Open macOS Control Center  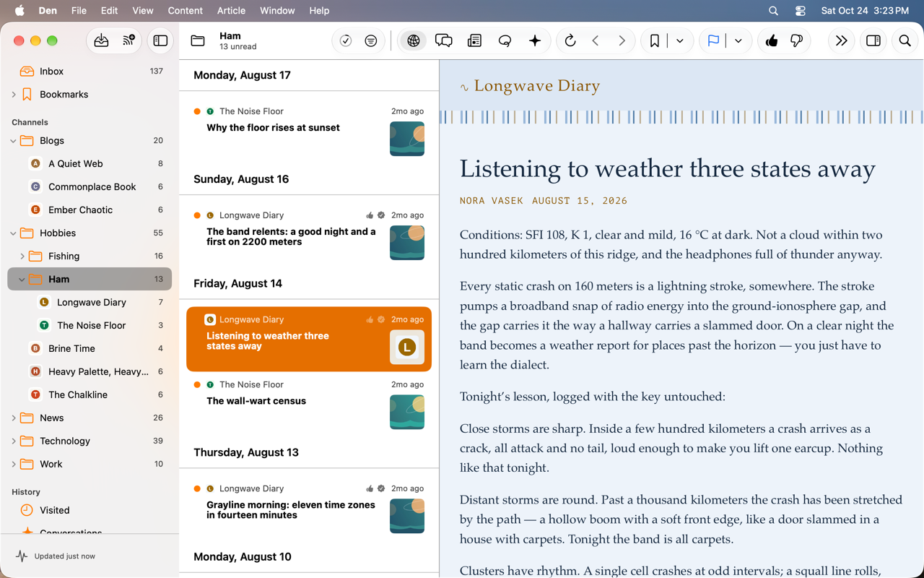pyautogui.click(x=801, y=11)
